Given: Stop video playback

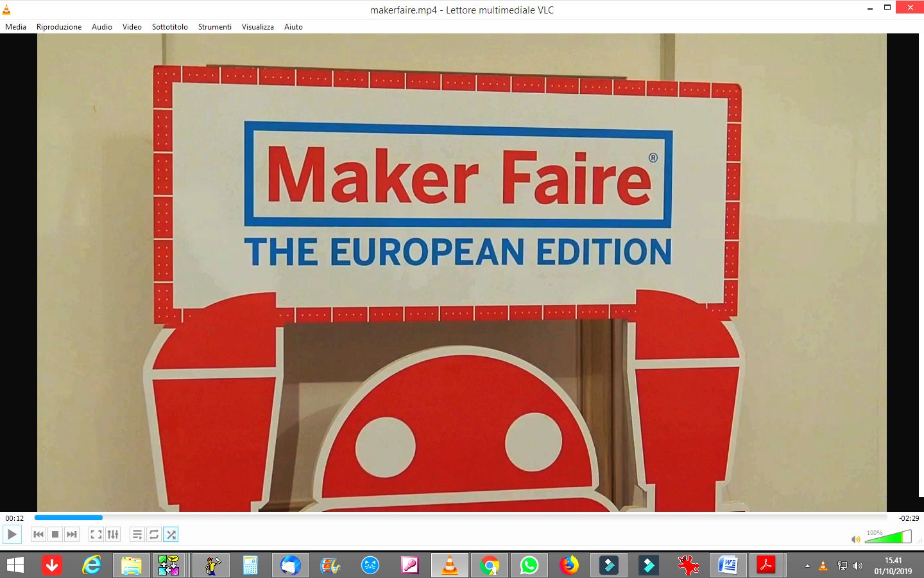Looking at the screenshot, I should (55, 534).
